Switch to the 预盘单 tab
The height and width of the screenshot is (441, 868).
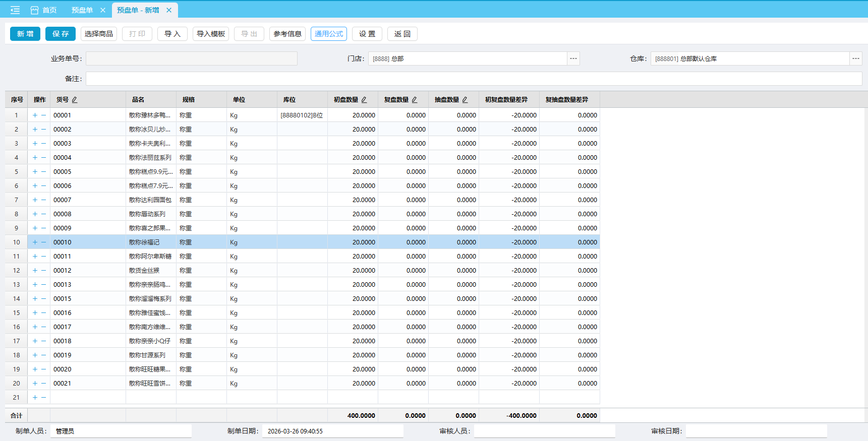click(82, 10)
